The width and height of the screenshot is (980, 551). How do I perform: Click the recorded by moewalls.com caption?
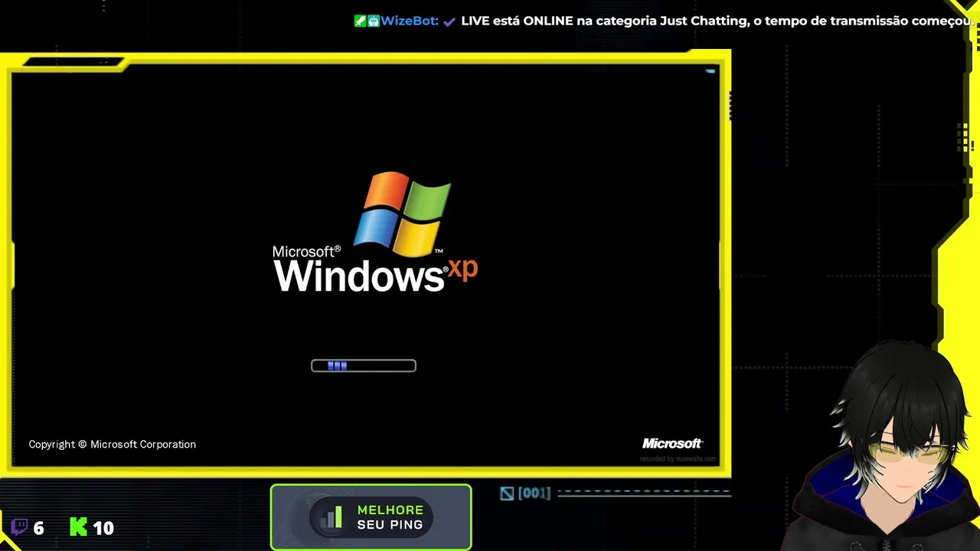click(x=678, y=459)
